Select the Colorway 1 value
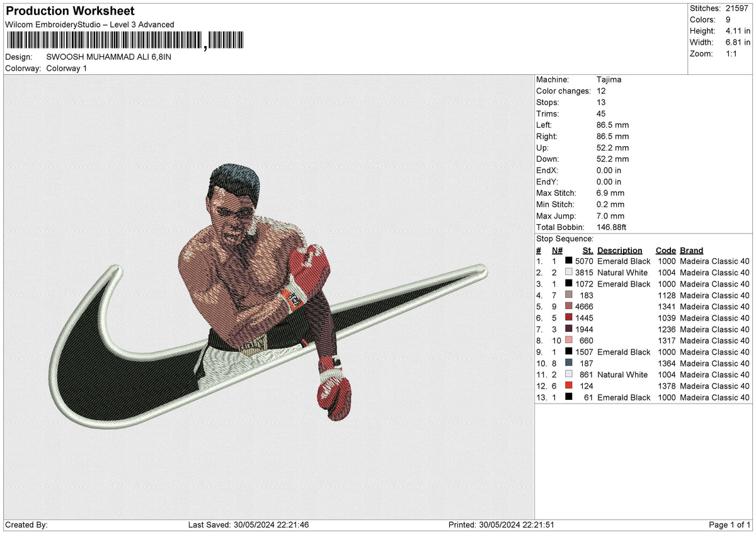The width and height of the screenshot is (756, 534). pos(67,68)
